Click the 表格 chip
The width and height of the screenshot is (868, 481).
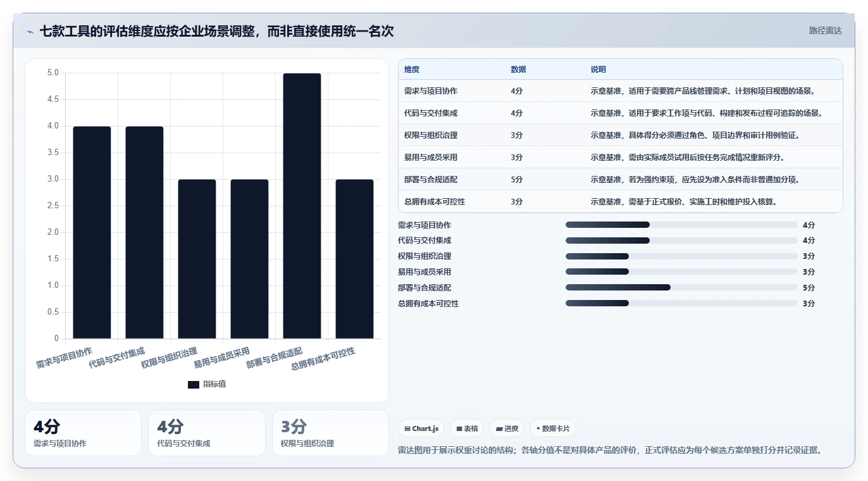pyautogui.click(x=467, y=428)
